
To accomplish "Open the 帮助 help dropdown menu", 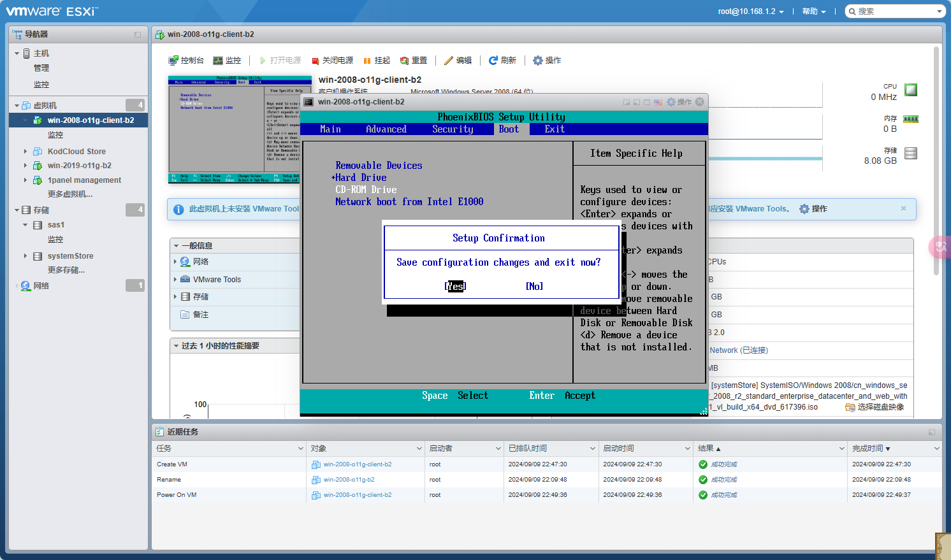I will coord(814,11).
